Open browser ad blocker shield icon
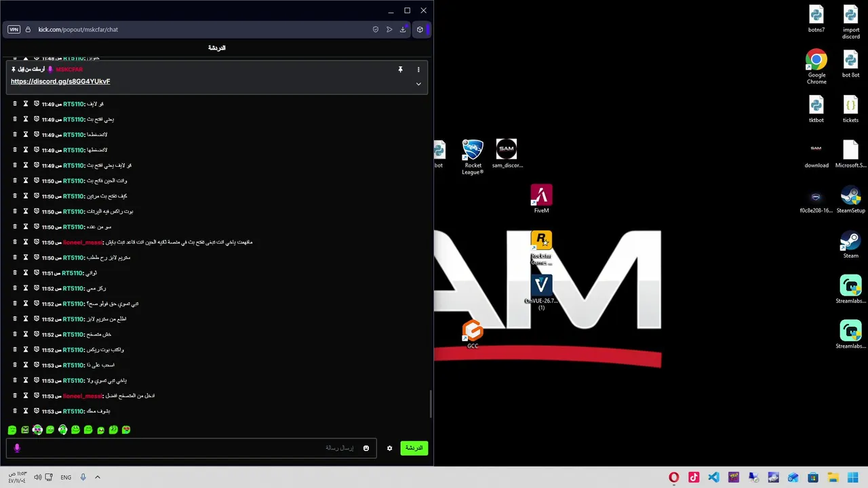 376,29
